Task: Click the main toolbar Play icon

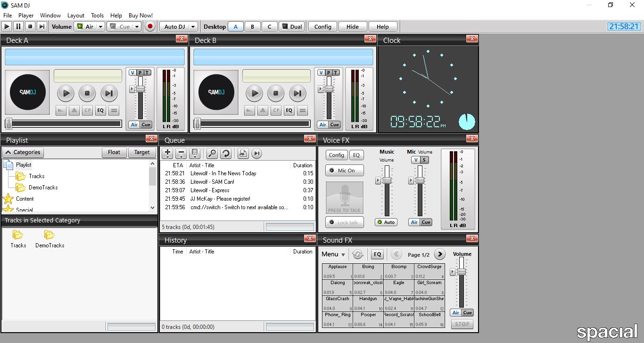Action: pos(7,27)
